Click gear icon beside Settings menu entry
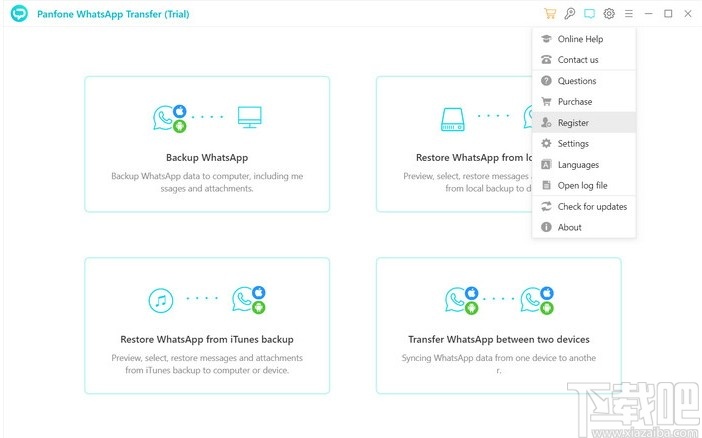The width and height of the screenshot is (702, 438). 546,143
